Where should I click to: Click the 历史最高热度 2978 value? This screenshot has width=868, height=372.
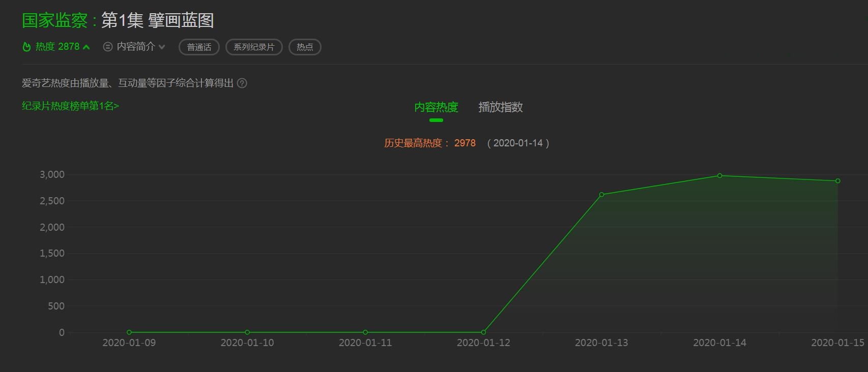click(465, 143)
